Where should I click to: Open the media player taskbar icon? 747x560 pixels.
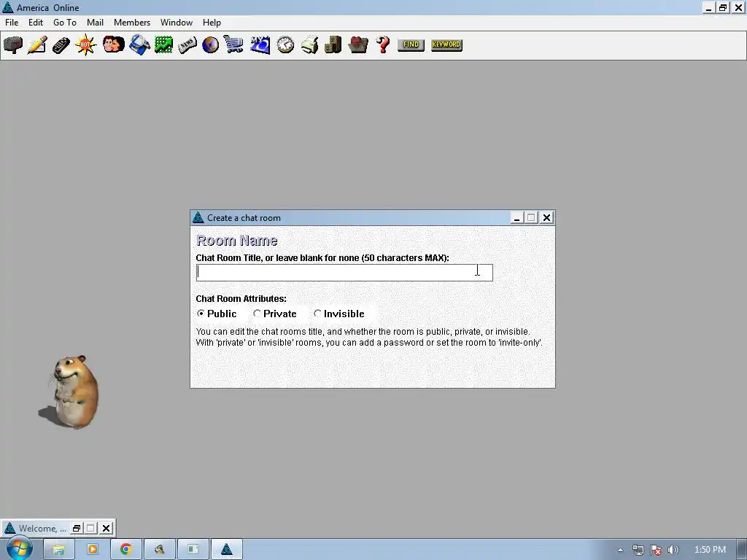point(93,549)
